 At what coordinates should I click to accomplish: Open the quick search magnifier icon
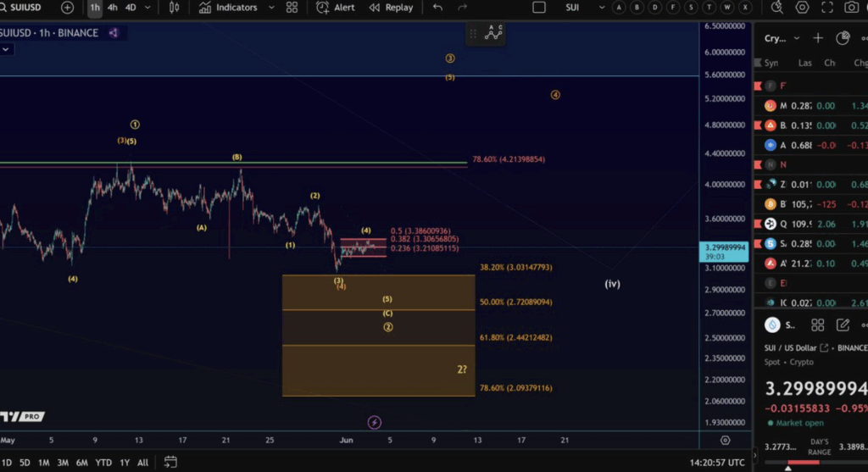point(777,7)
